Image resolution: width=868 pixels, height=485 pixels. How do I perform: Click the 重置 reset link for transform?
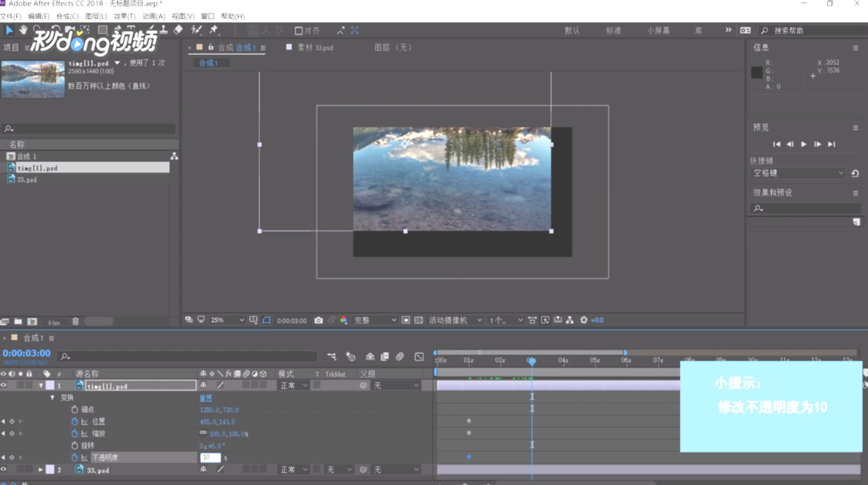(206, 398)
